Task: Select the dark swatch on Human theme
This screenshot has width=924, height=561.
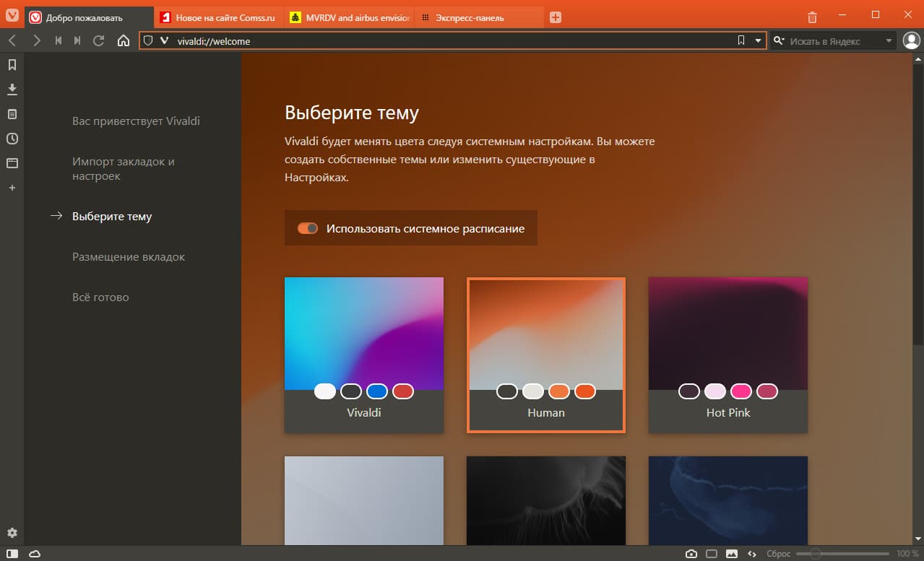Action: (507, 391)
